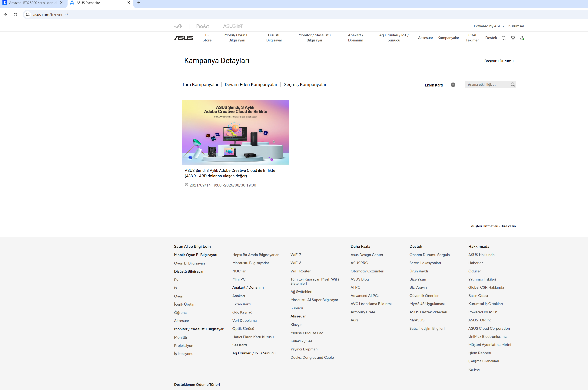Image resolution: width=588 pixels, height=390 pixels.
Task: Open the Mouse / Mouse Pad footer link
Action: pos(307,333)
